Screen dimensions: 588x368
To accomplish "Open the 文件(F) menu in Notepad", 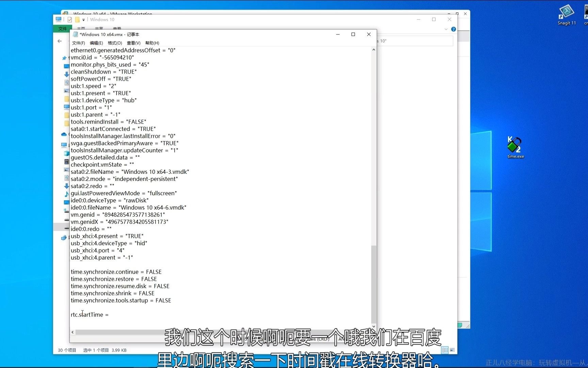I will (x=78, y=43).
